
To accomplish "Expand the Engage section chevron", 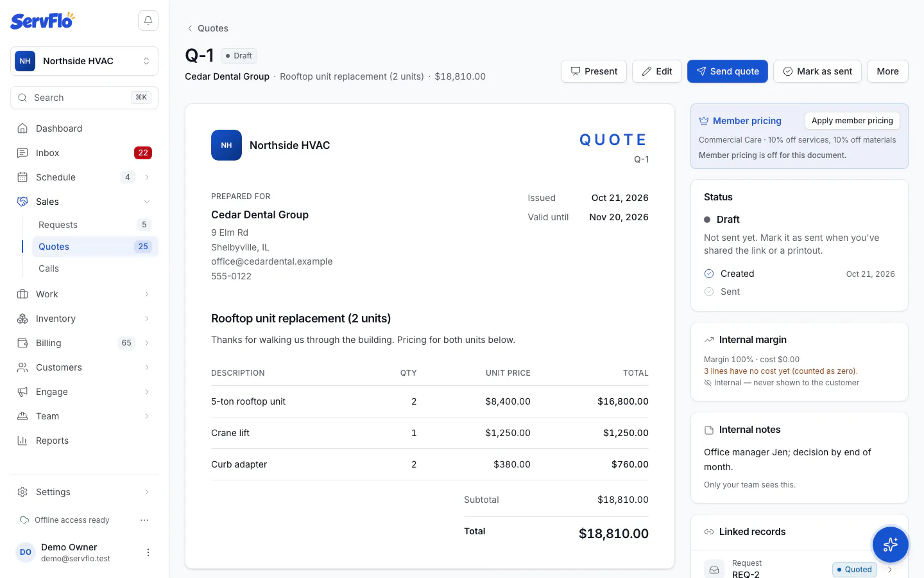I will [x=147, y=392].
